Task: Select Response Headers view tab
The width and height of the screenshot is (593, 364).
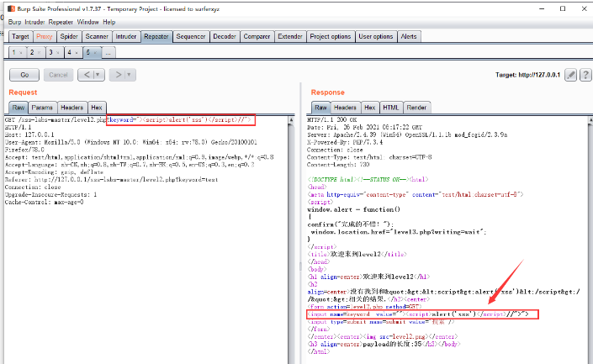Action: 346,108
